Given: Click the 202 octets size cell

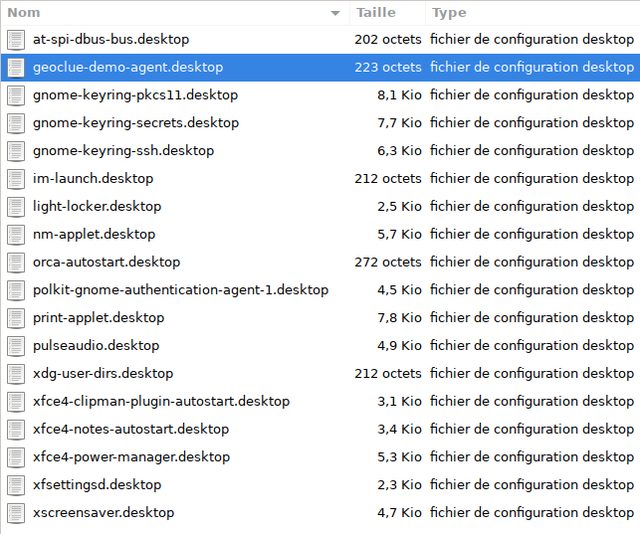Looking at the screenshot, I should tap(388, 40).
